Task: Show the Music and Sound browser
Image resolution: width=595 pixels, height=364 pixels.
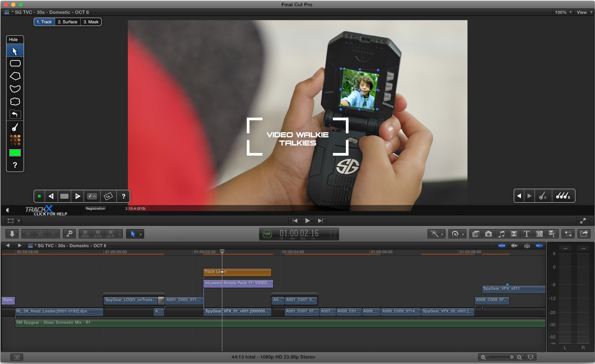Action: click(501, 234)
